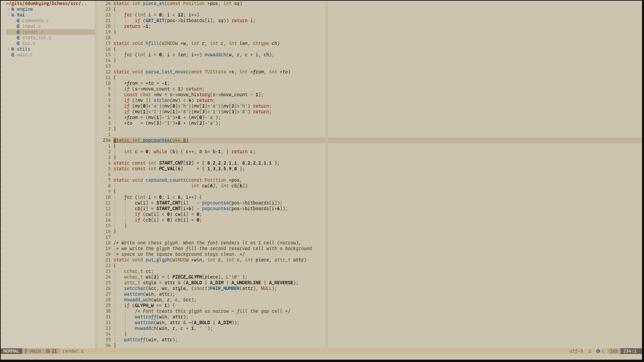Click the engine folder icon
This screenshot has height=362, width=644.
point(13,9)
